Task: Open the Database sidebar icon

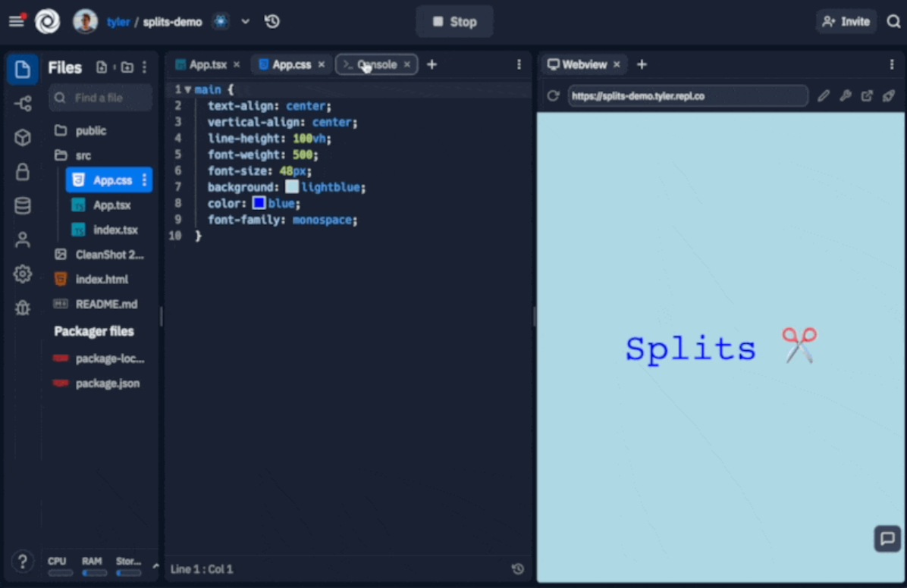Action: click(x=23, y=206)
